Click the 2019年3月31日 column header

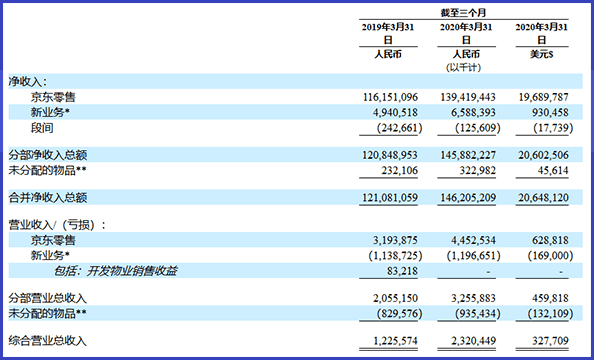pyautogui.click(x=388, y=33)
